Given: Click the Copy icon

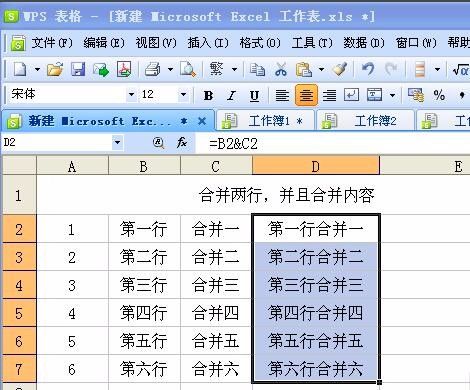Looking at the screenshot, I should 257,70.
